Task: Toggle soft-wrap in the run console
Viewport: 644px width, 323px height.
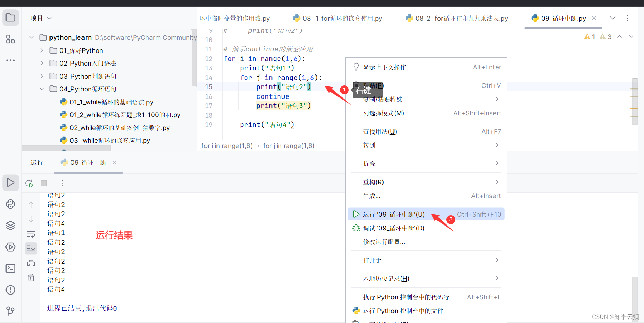Action: pyautogui.click(x=31, y=234)
